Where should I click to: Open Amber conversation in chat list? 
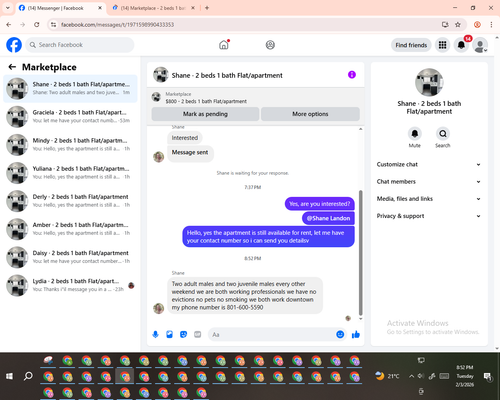70,229
